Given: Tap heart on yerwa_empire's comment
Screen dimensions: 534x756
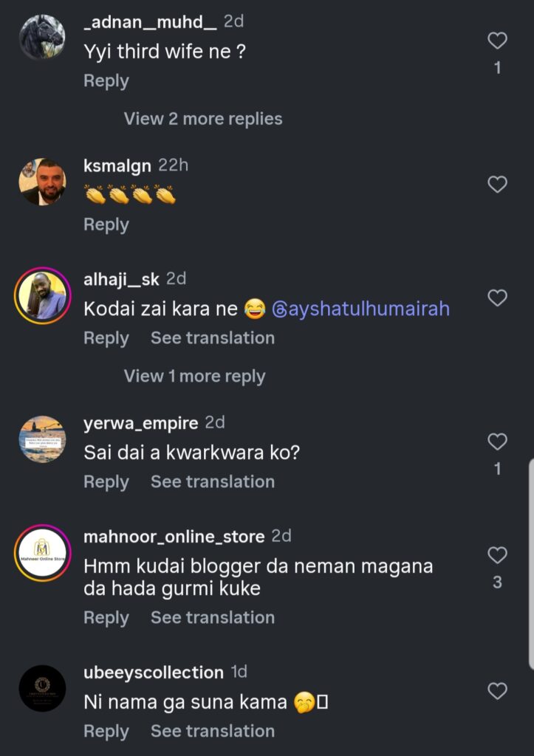Looking at the screenshot, I should pos(498,441).
